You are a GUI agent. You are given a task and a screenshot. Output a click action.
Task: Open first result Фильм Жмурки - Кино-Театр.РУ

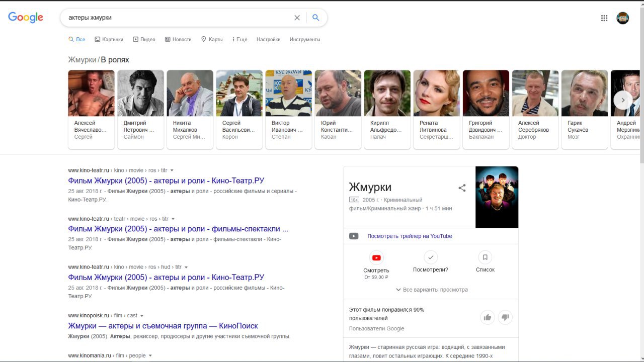(166, 180)
